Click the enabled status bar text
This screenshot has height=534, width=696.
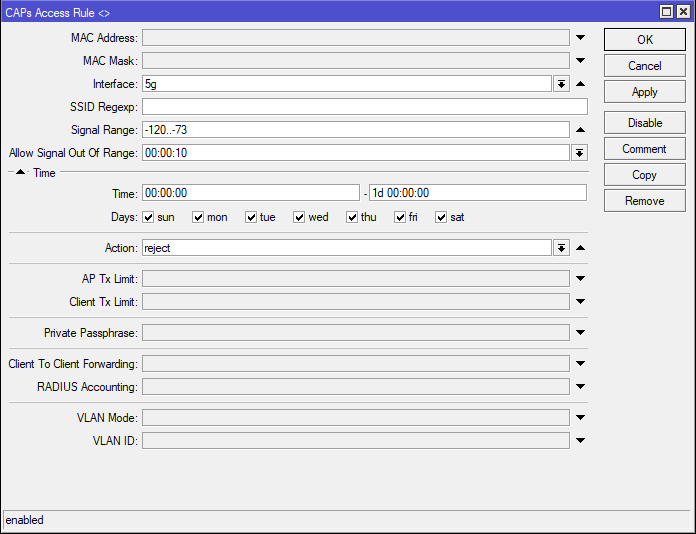coord(24,520)
